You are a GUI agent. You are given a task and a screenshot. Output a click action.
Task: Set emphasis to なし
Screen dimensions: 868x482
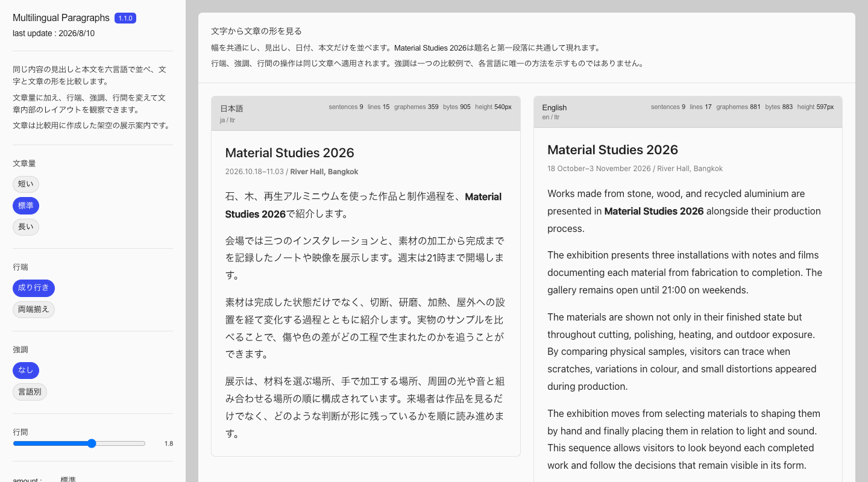[x=26, y=371]
